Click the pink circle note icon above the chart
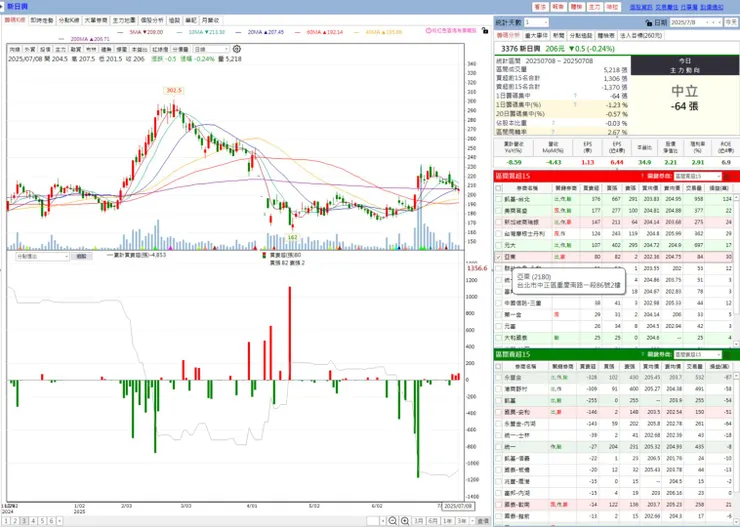This screenshot has height=527, width=740. [429, 31]
